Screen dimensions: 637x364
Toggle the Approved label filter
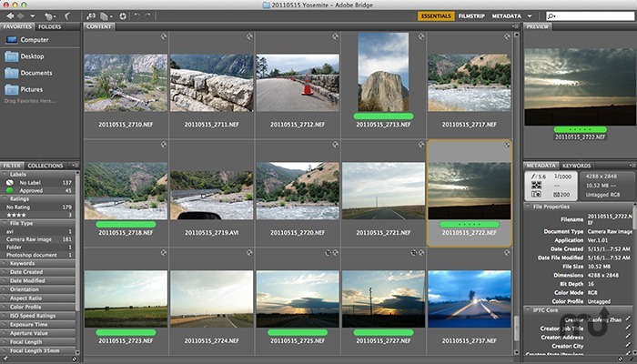(38, 190)
